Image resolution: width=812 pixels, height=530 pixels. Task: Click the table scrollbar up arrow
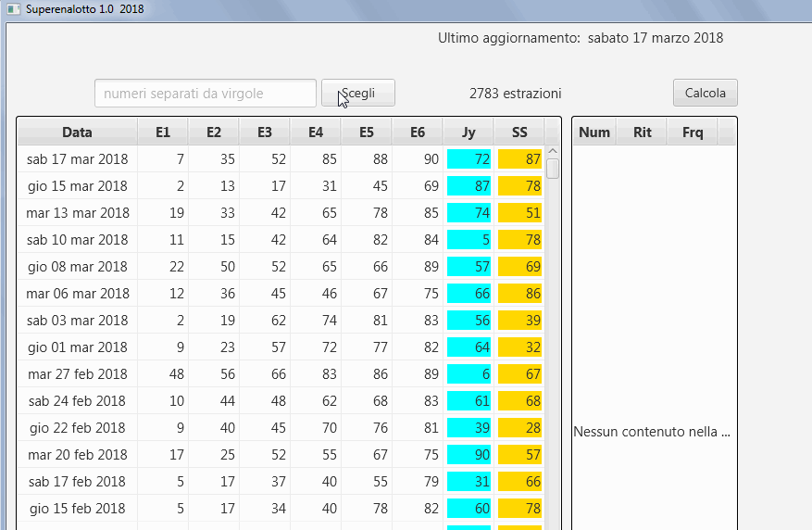[x=553, y=151]
